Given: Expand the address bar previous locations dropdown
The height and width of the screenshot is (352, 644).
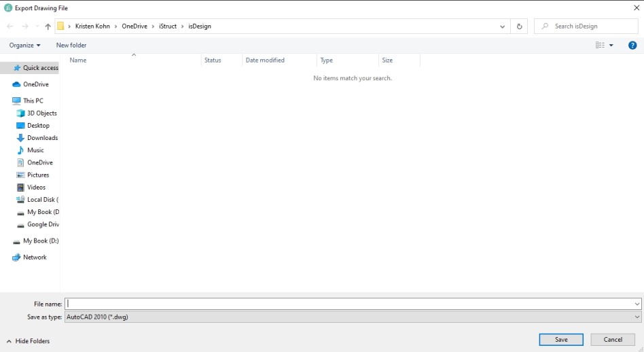Looking at the screenshot, I should (x=503, y=27).
